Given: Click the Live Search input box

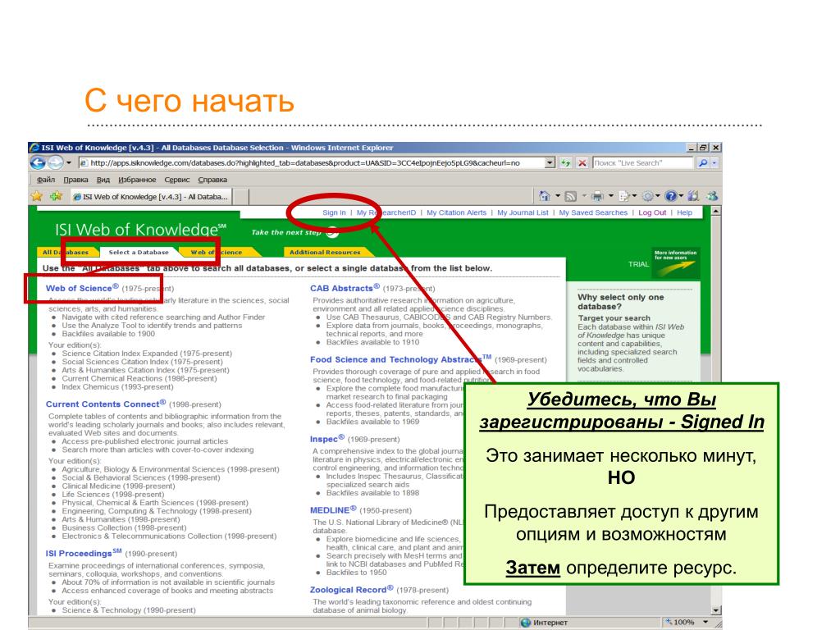Looking at the screenshot, I should click(x=643, y=163).
